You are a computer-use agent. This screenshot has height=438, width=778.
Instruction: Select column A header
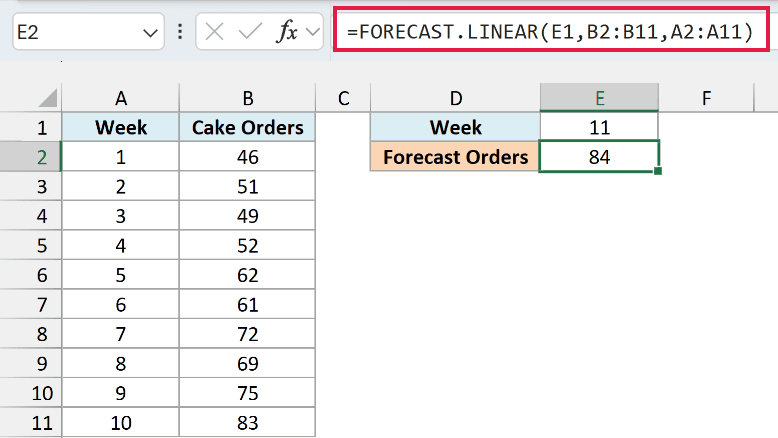121,98
